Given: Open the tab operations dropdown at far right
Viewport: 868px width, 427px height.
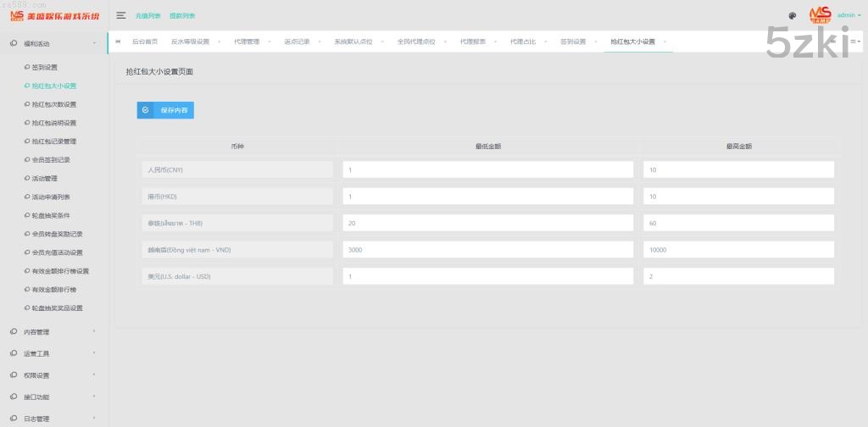Looking at the screenshot, I should (855, 42).
